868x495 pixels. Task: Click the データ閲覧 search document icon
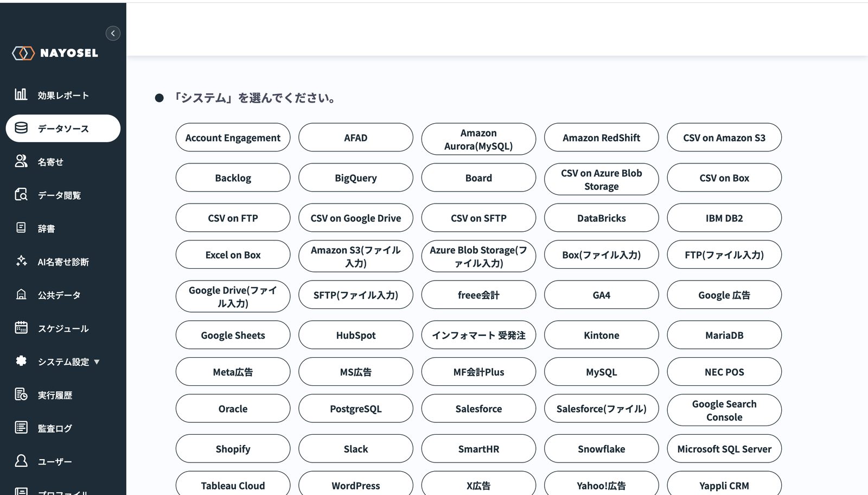point(21,194)
